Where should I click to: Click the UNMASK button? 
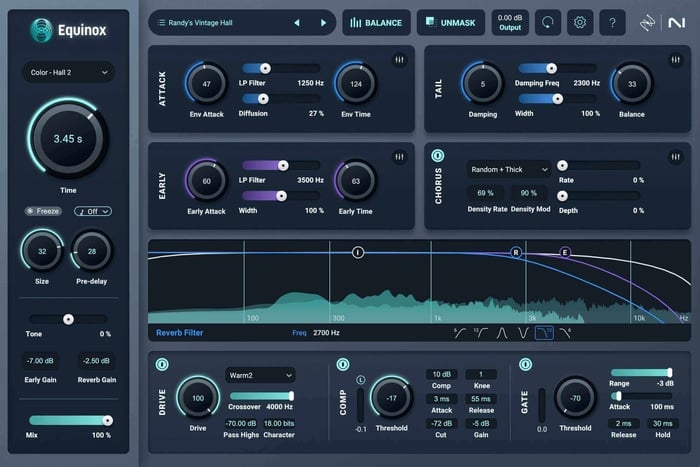tap(450, 22)
